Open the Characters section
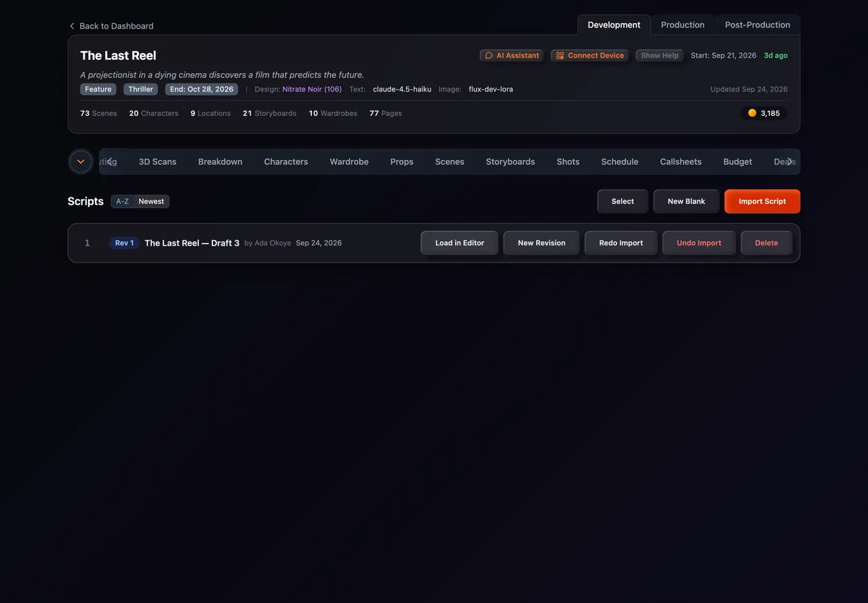 pyautogui.click(x=286, y=161)
